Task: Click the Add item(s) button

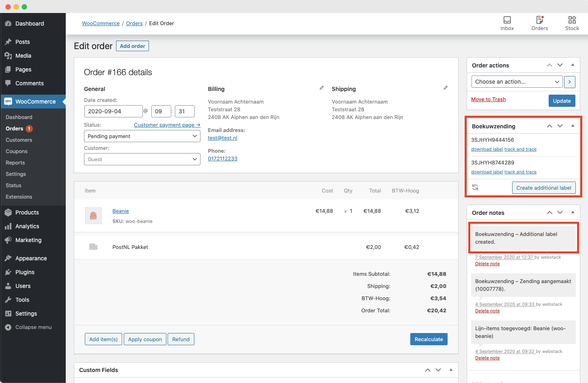Action: (103, 339)
